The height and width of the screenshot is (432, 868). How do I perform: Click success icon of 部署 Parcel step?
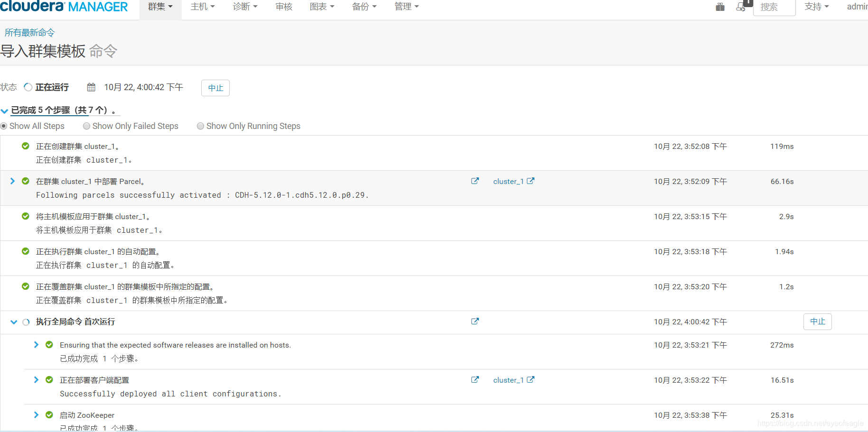click(26, 181)
